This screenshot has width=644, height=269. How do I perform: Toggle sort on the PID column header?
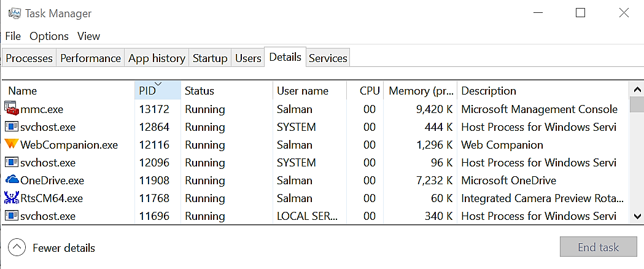coord(158,91)
